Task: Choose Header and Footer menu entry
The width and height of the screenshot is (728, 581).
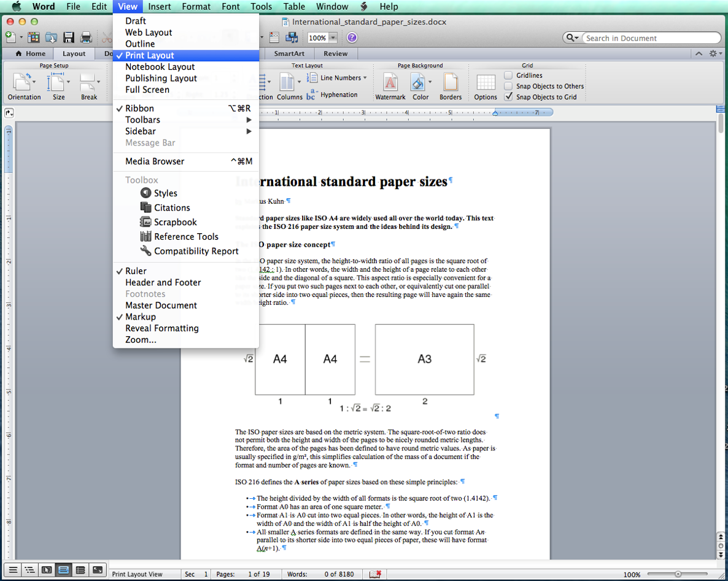Action: pyautogui.click(x=163, y=282)
